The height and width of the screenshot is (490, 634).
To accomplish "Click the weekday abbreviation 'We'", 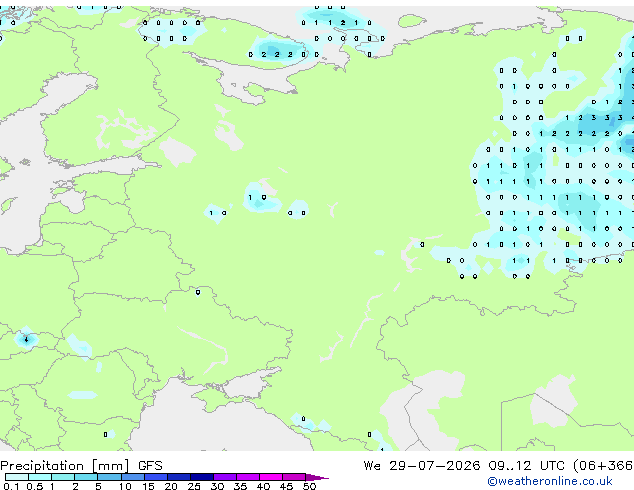I will [372, 466].
